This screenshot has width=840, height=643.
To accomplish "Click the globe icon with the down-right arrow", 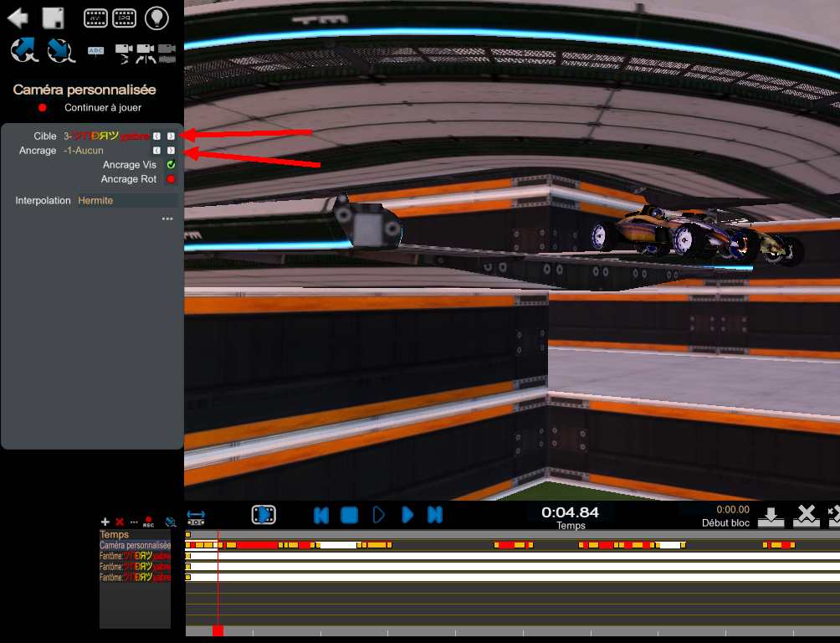I will pos(60,51).
